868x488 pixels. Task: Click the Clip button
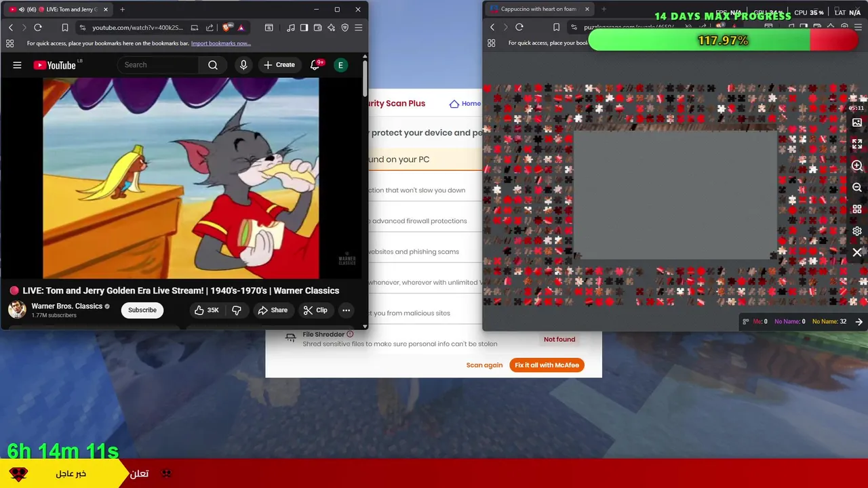pyautogui.click(x=315, y=310)
